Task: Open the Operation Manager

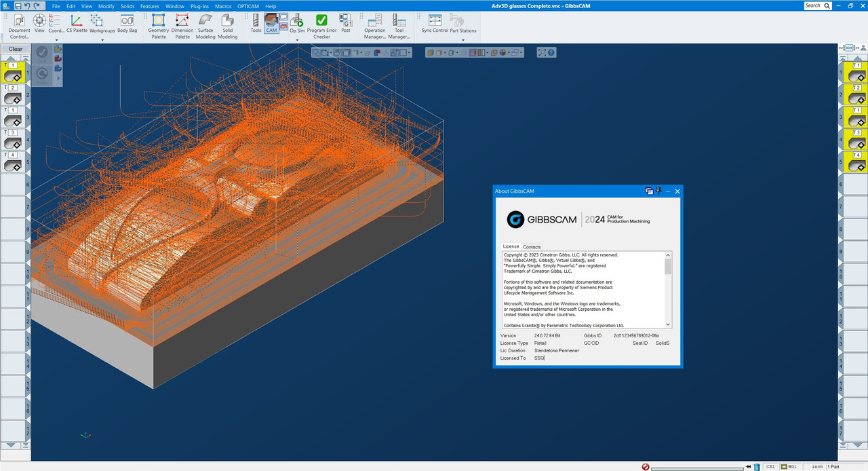Action: coord(375,26)
